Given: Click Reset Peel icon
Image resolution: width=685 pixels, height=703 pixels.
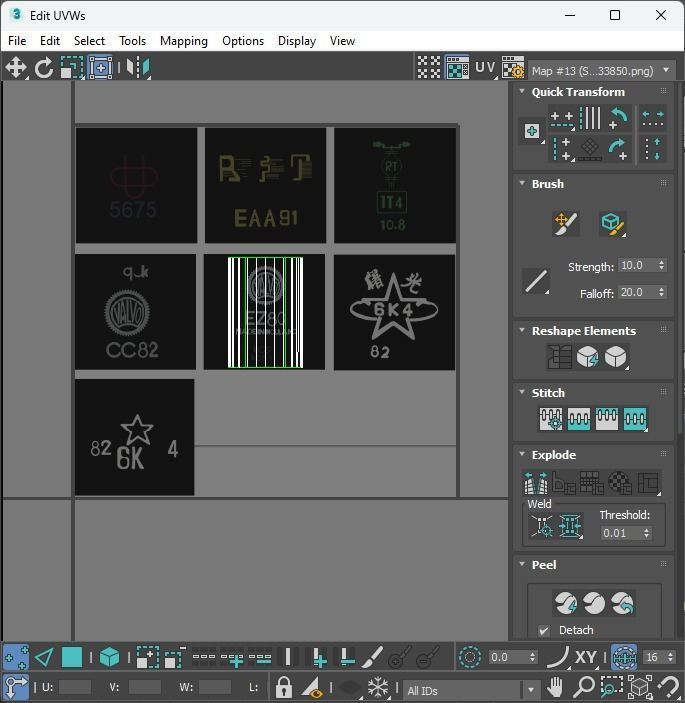Looking at the screenshot, I should [622, 603].
